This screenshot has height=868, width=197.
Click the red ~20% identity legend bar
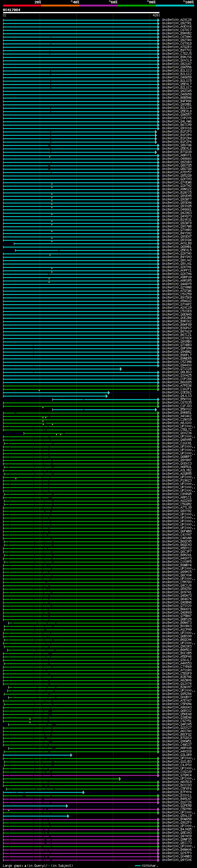22,6
